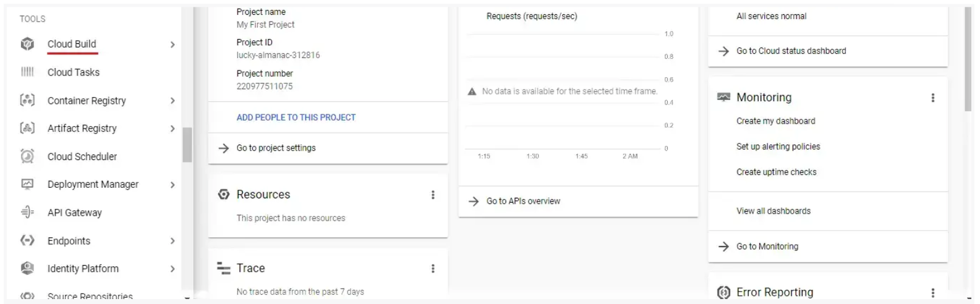
Task: Open the Resources card three-dot menu
Action: [x=433, y=195]
